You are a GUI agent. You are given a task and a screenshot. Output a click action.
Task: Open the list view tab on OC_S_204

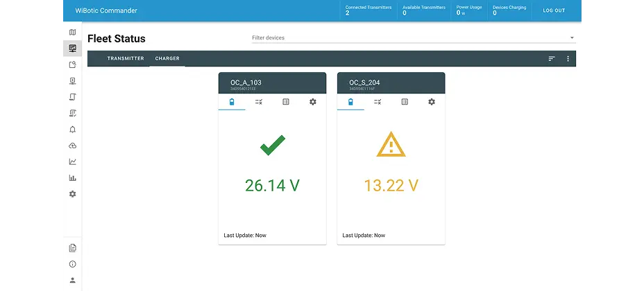coord(405,102)
